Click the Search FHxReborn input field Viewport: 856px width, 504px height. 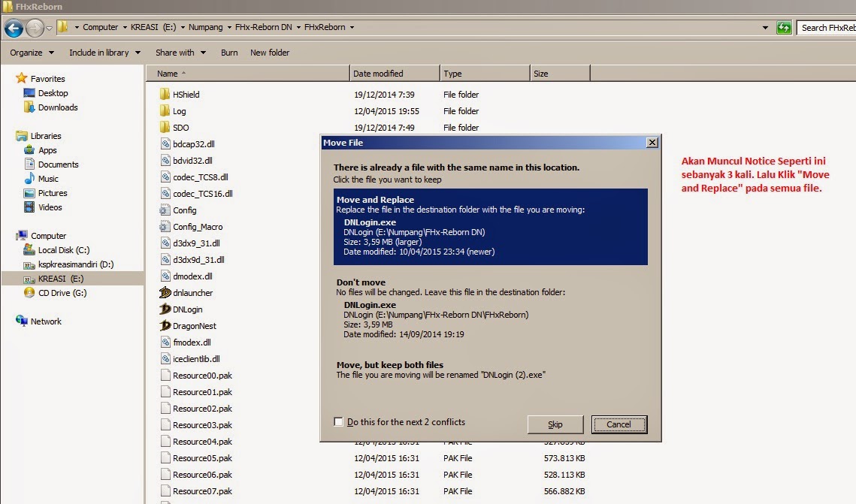(827, 27)
